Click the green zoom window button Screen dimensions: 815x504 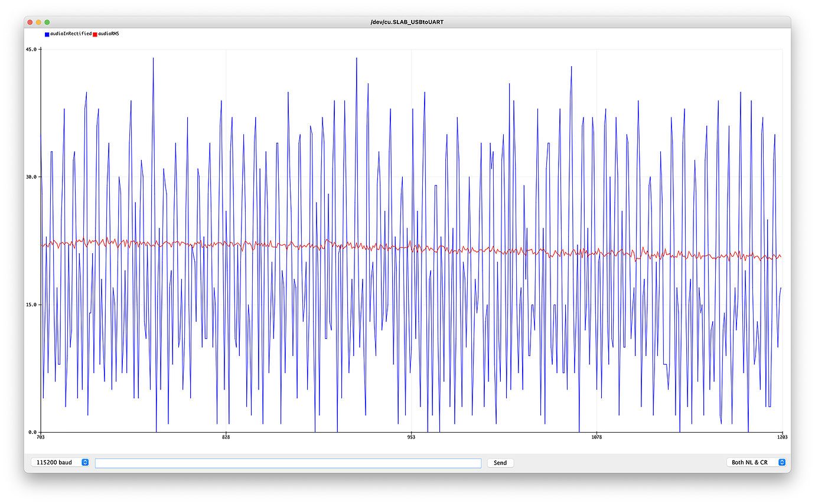(x=46, y=22)
